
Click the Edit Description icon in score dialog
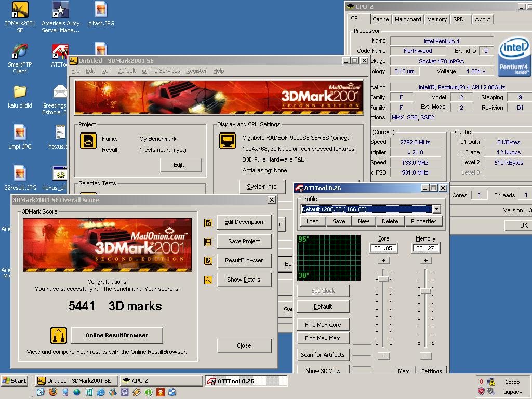[x=208, y=222]
